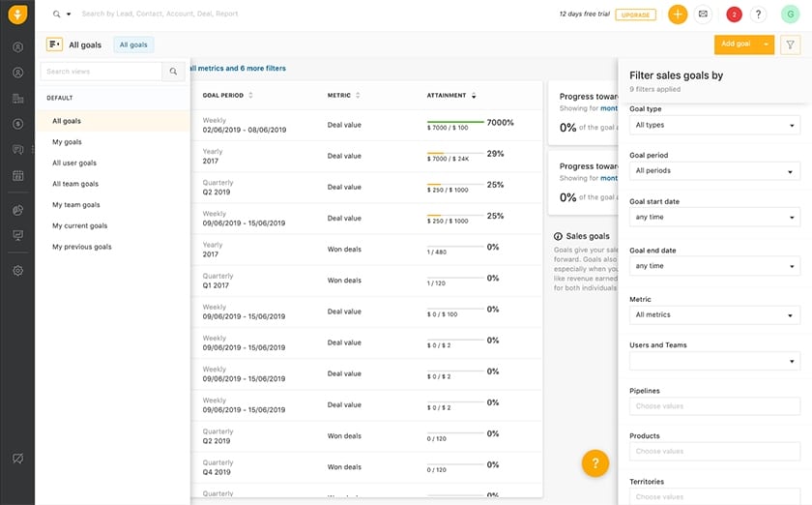Click the orange plus quick-add button
812x505 pixels.
(678, 14)
